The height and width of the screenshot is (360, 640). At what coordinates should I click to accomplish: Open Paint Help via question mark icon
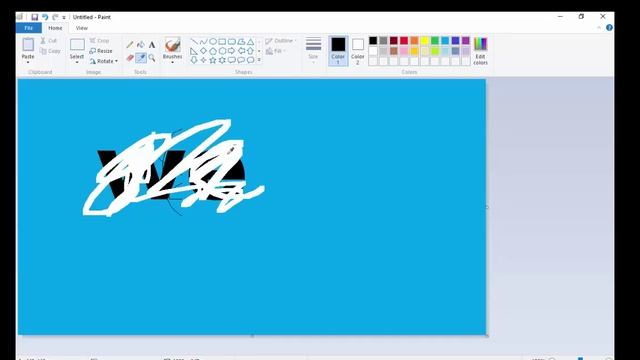[609, 28]
